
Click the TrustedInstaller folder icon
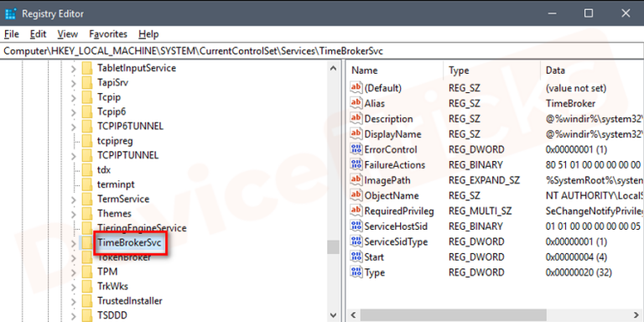[87, 301]
